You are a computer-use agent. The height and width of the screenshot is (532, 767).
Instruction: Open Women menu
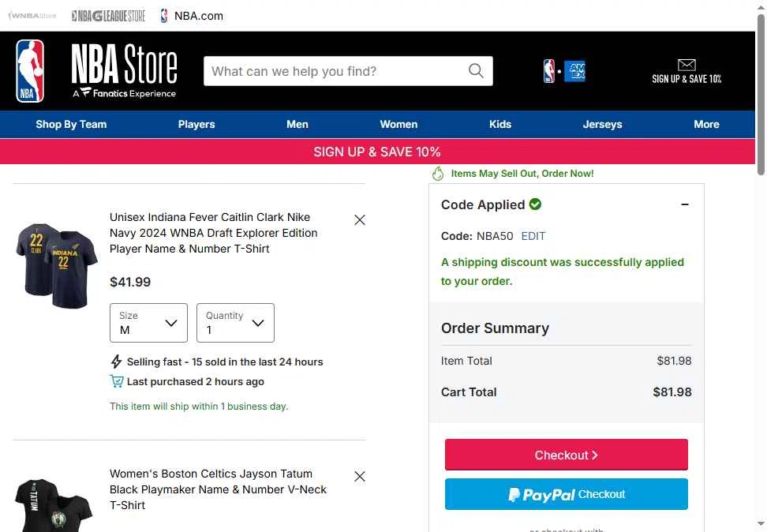pos(398,124)
